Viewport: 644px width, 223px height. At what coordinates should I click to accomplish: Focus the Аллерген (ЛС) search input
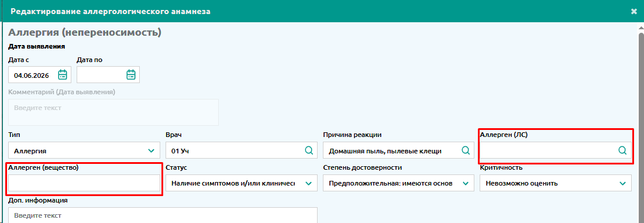(x=549, y=150)
